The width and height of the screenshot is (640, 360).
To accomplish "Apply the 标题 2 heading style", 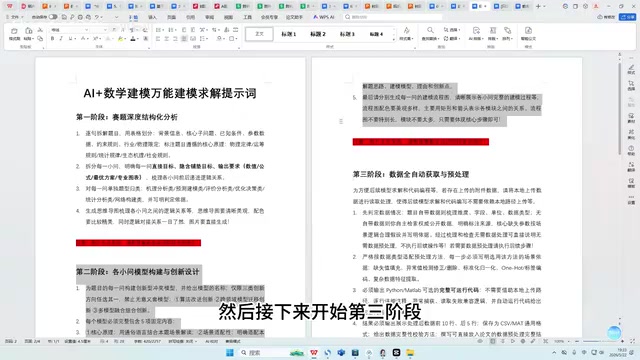I will pos(318,34).
